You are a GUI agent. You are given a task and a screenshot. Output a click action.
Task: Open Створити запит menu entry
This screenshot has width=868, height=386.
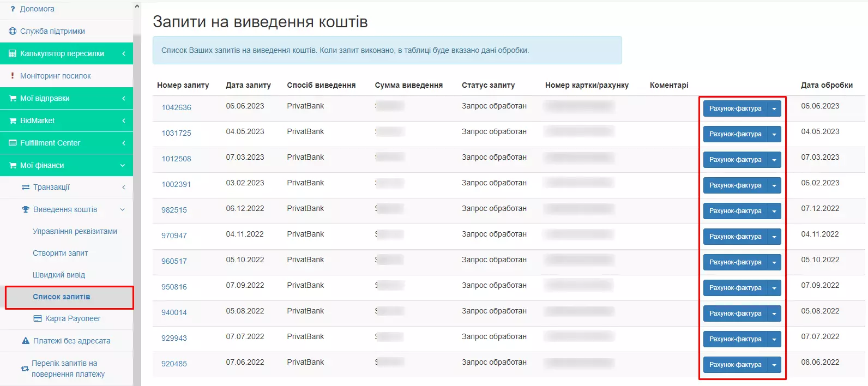[59, 252]
